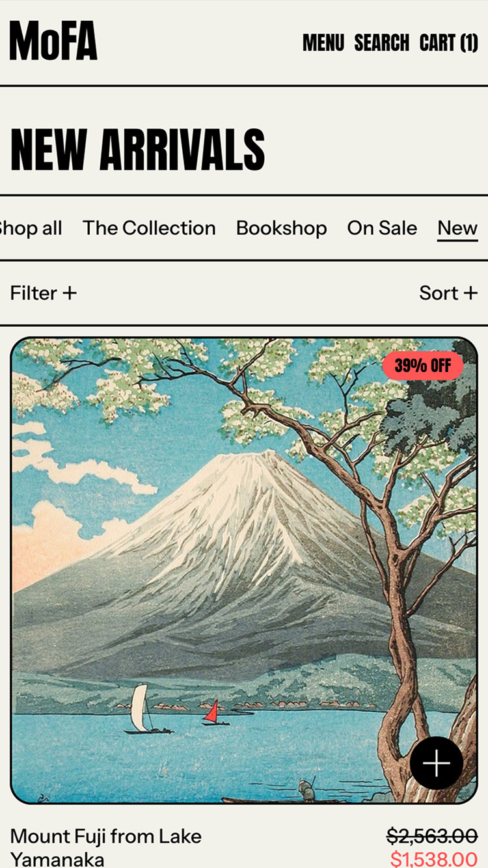Open the Mount Fuji artwork image
The height and width of the screenshot is (868, 488).
click(244, 571)
